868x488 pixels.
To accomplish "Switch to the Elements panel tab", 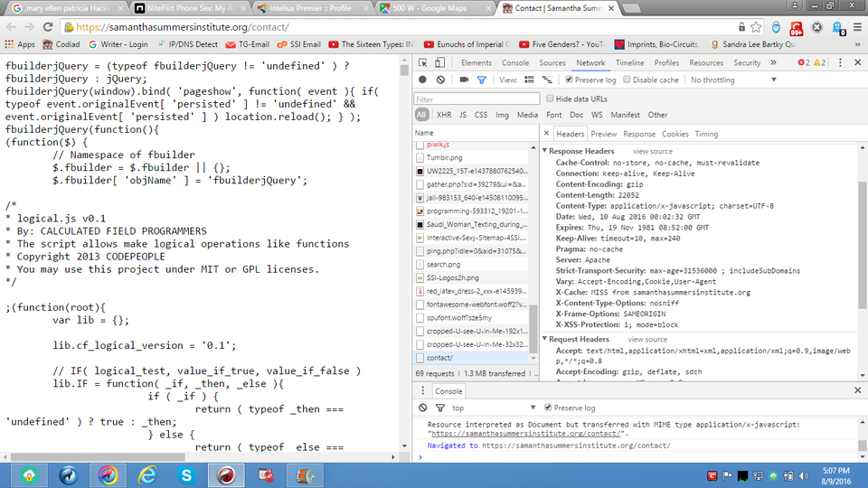I will point(476,63).
